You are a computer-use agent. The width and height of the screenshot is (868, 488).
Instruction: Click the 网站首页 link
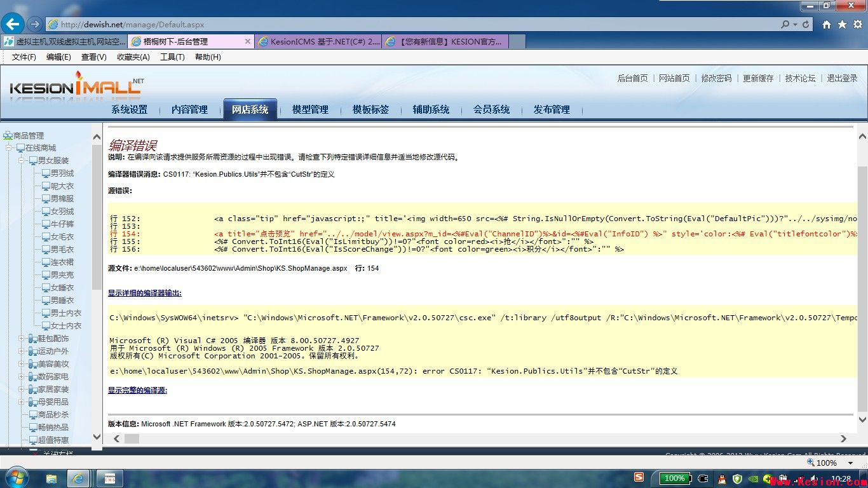click(674, 78)
